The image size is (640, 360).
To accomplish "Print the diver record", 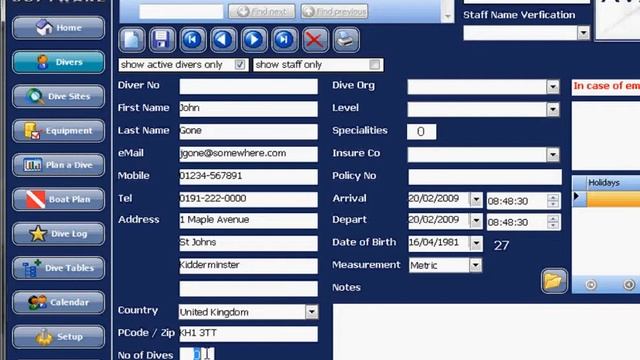I will pyautogui.click(x=346, y=40).
